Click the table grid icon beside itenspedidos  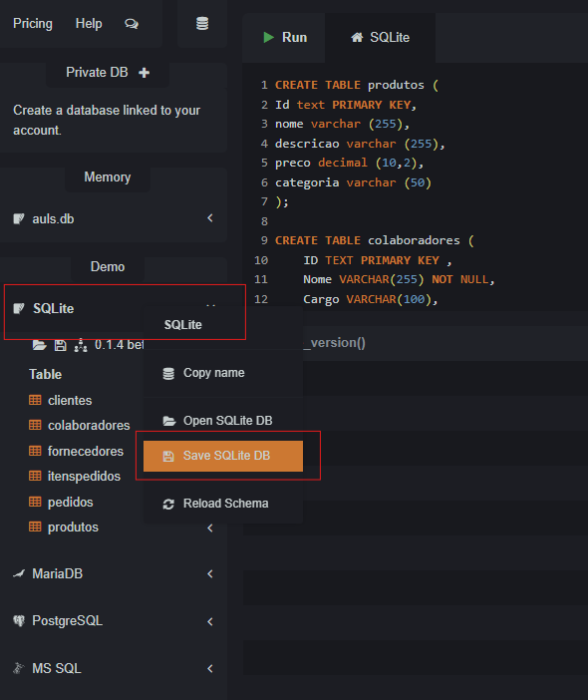click(x=35, y=476)
